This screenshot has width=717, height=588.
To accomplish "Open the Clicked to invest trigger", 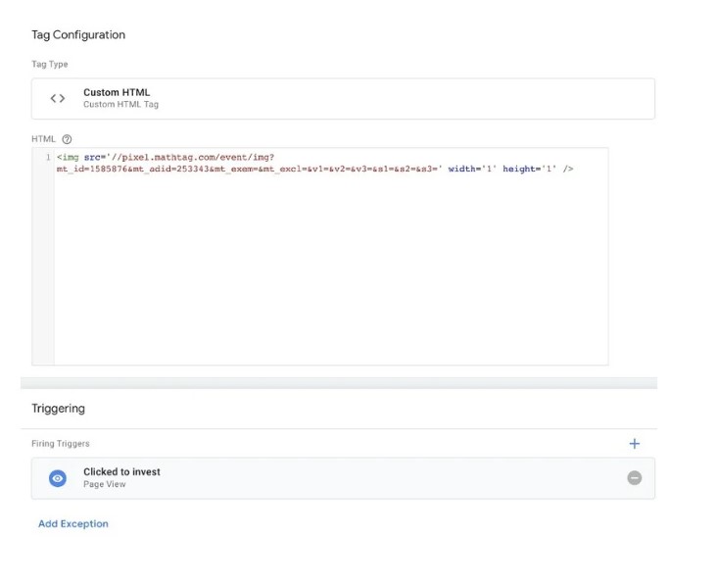I will [x=343, y=478].
